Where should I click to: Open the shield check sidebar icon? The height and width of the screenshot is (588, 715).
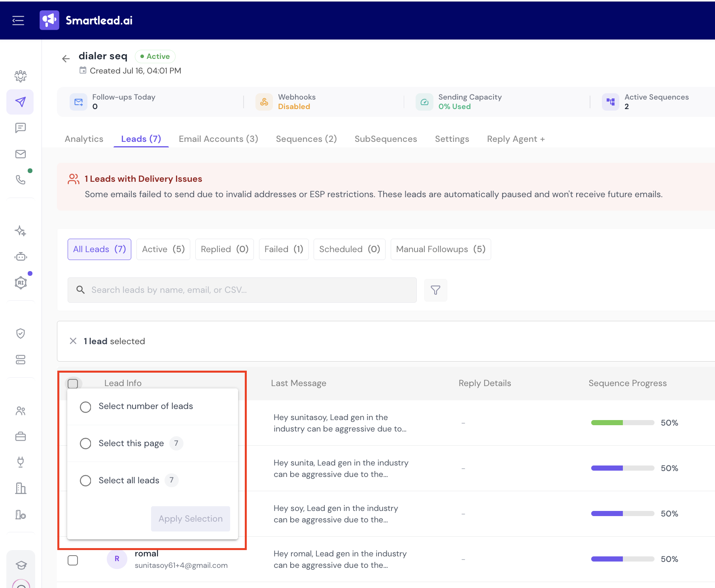(x=21, y=334)
